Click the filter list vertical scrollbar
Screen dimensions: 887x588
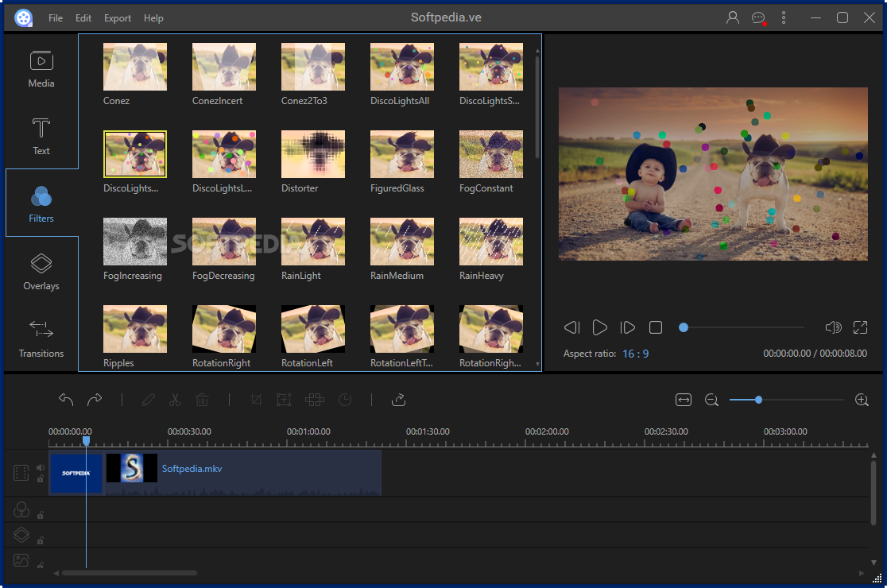536,107
